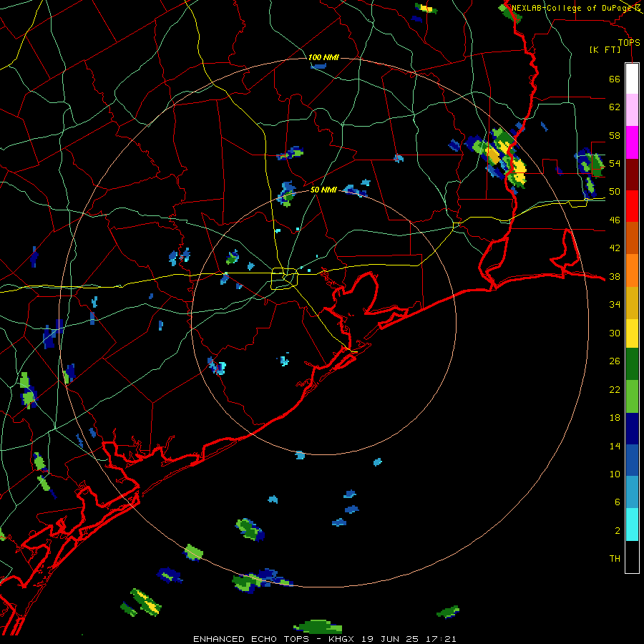The height and width of the screenshot is (644, 644).
Task: Click the legend value "30"
Action: point(615,333)
